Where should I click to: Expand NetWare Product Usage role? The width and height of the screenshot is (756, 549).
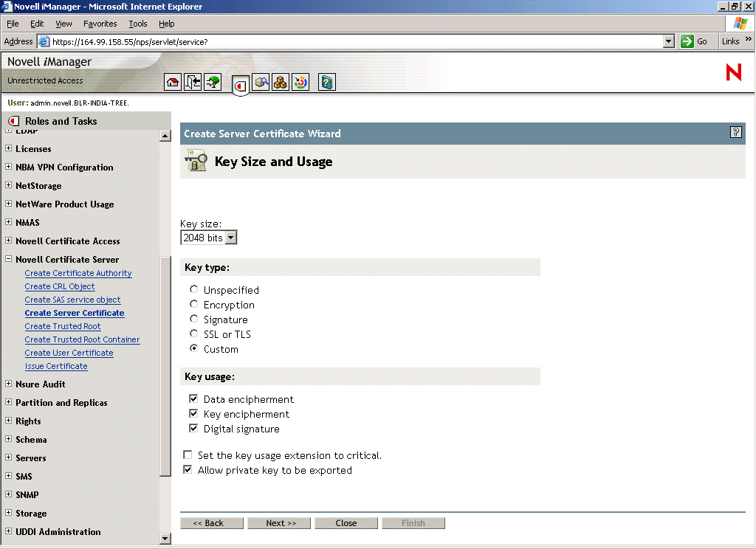(x=9, y=204)
